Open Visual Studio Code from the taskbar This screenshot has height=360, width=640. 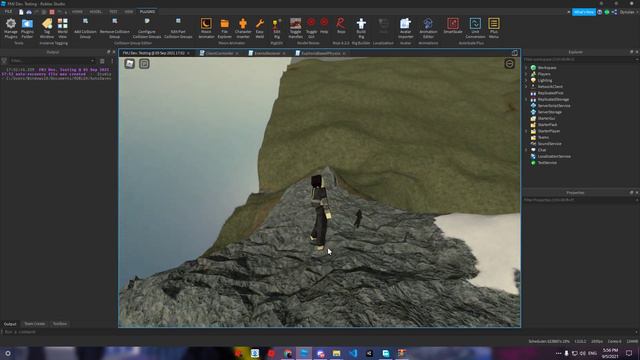pos(353,353)
